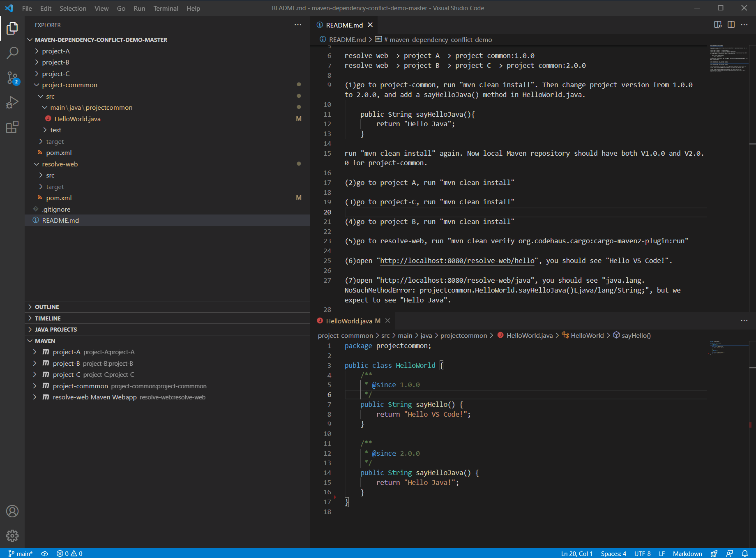
Task: Expand the OUTLINE section
Action: point(167,307)
